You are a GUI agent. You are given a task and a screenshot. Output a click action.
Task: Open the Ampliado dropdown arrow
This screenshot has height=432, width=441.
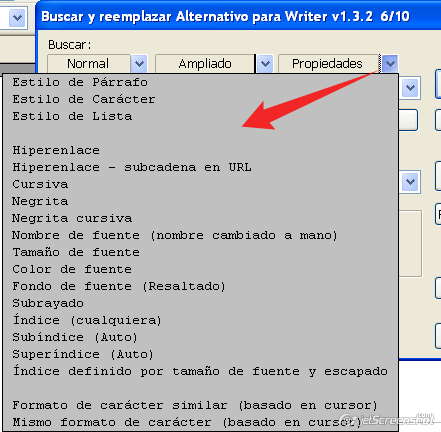[x=265, y=63]
